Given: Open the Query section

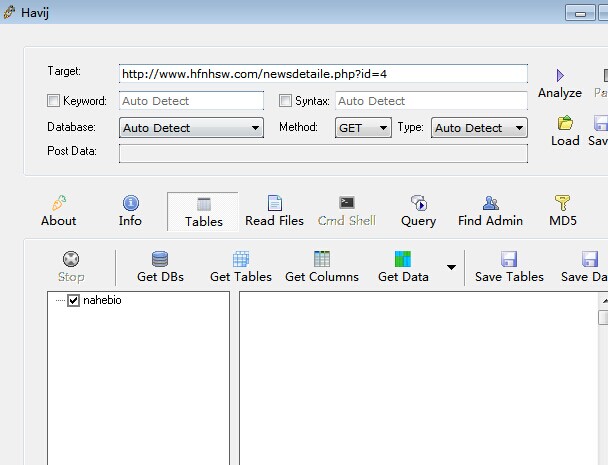Looking at the screenshot, I should tap(418, 211).
